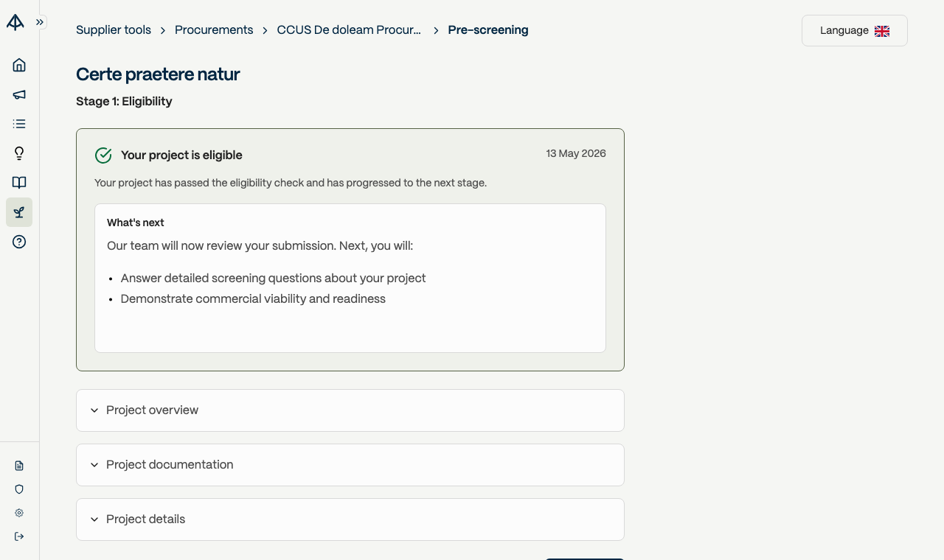Expand the Project documentation section

coord(350,465)
